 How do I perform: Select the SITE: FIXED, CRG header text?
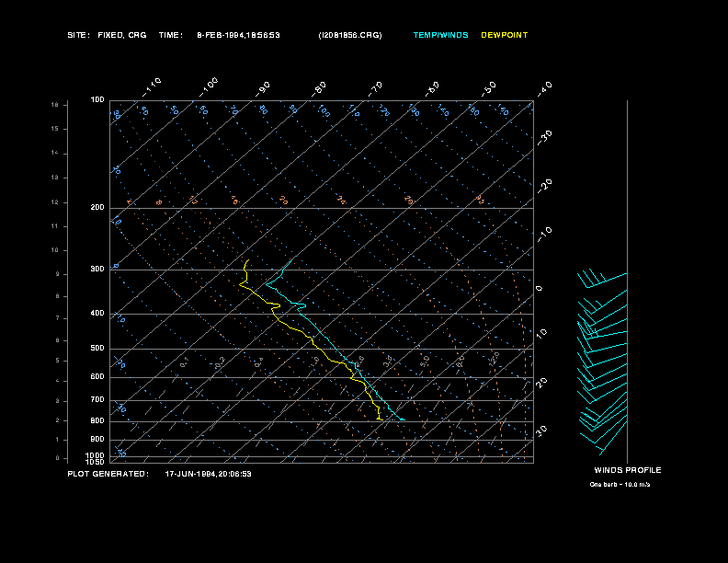[x=107, y=35]
